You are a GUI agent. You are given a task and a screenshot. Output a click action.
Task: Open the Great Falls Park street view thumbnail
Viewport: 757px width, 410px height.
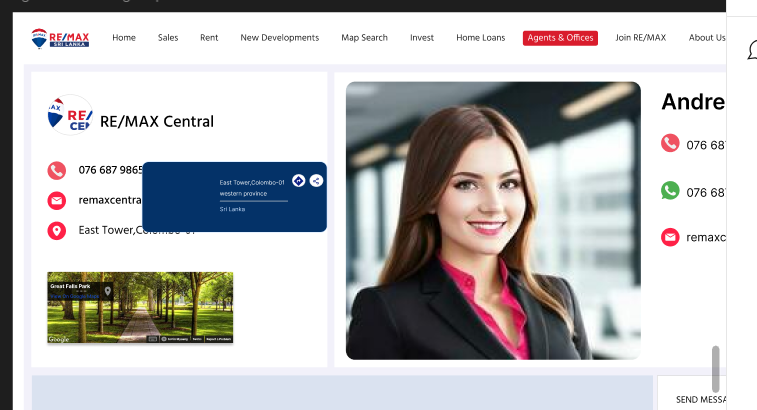[140, 308]
